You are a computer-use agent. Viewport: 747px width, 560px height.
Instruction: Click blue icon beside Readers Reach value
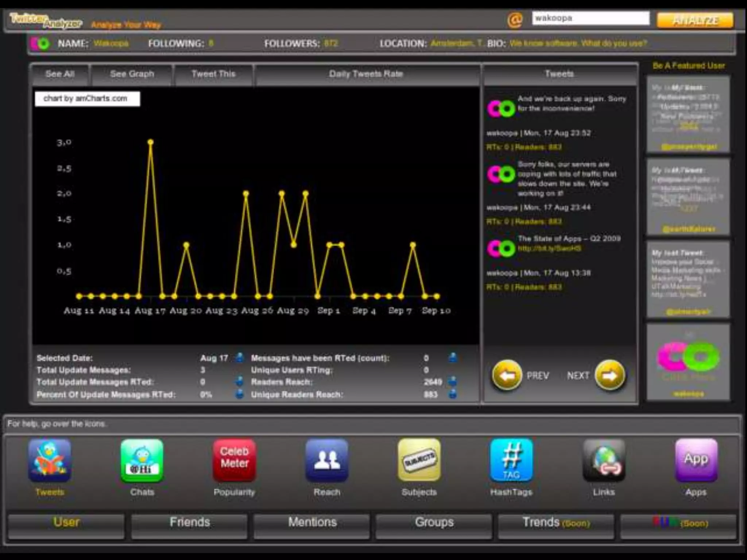453,382
